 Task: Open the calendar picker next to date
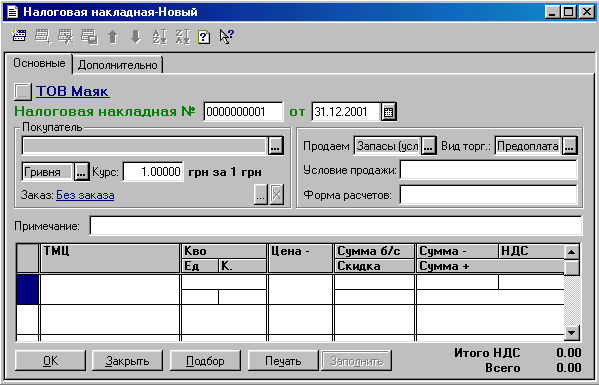point(388,112)
